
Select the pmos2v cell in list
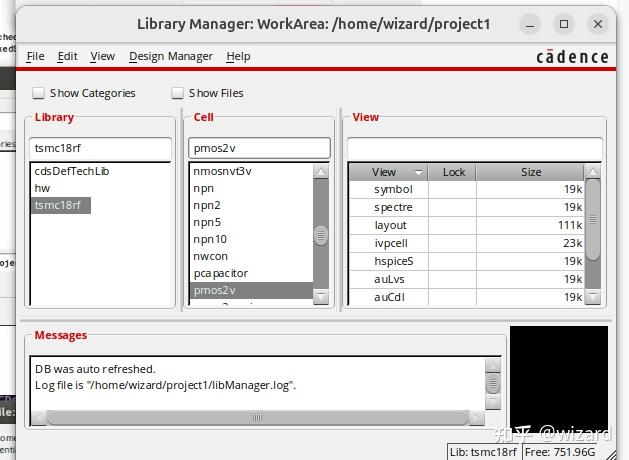tap(251, 290)
